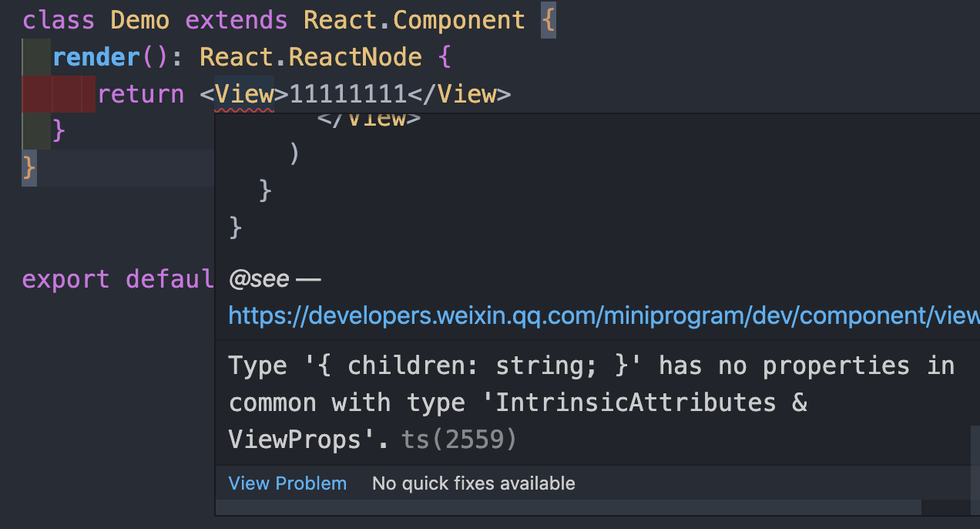This screenshot has height=529, width=980.
Task: Click the extends keyword
Action: (x=237, y=19)
